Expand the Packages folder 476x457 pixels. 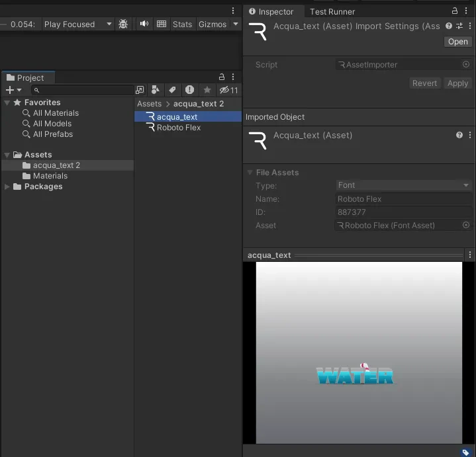coord(7,187)
